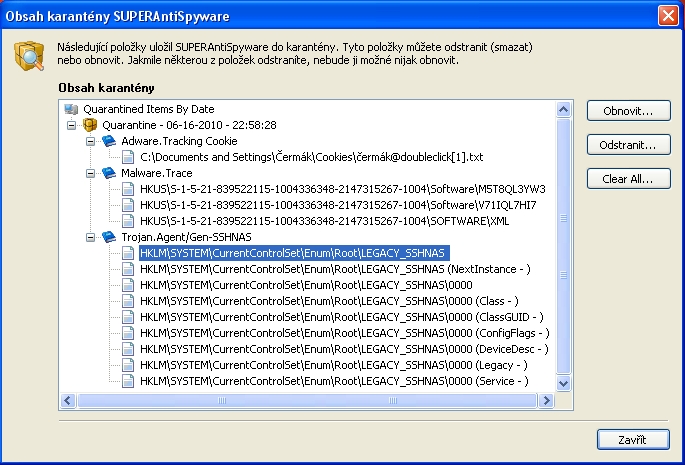Viewport: 685px width, 465px height.
Task: Click the SUPERAntiSpyware magnifier box icon
Action: coord(29,56)
